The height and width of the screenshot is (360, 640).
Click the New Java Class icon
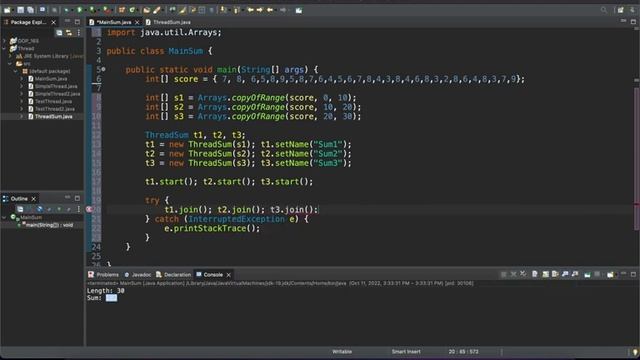click(x=132, y=10)
